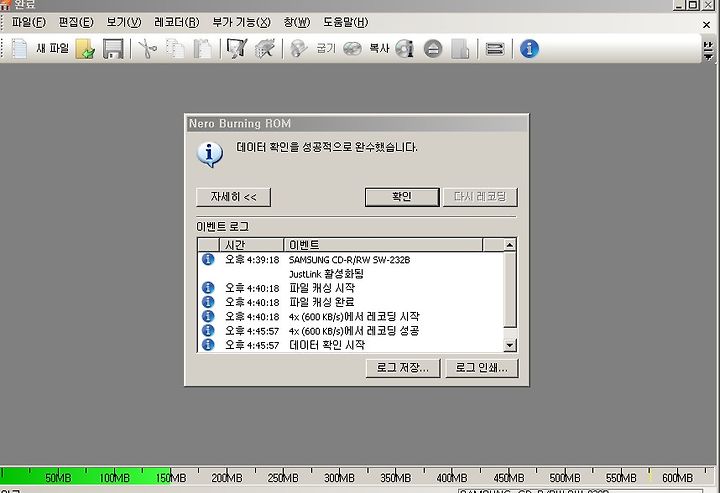
Task: Eject the disc with the eject icon
Action: click(x=433, y=49)
